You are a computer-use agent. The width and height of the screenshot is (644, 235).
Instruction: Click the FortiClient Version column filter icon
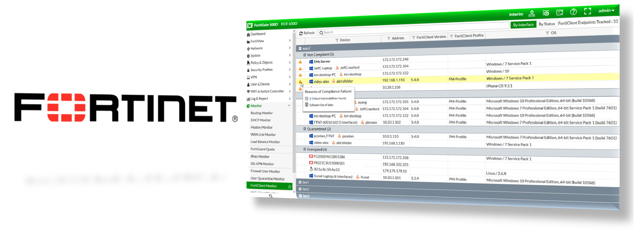pos(414,38)
